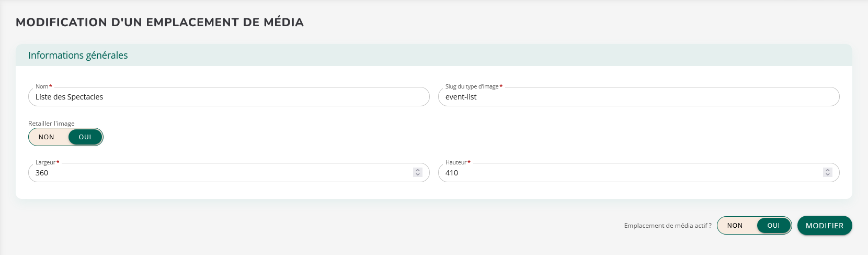Screen dimensions: 868x255
Task: Click the page title Modification d'un emplacement
Action: (159, 23)
